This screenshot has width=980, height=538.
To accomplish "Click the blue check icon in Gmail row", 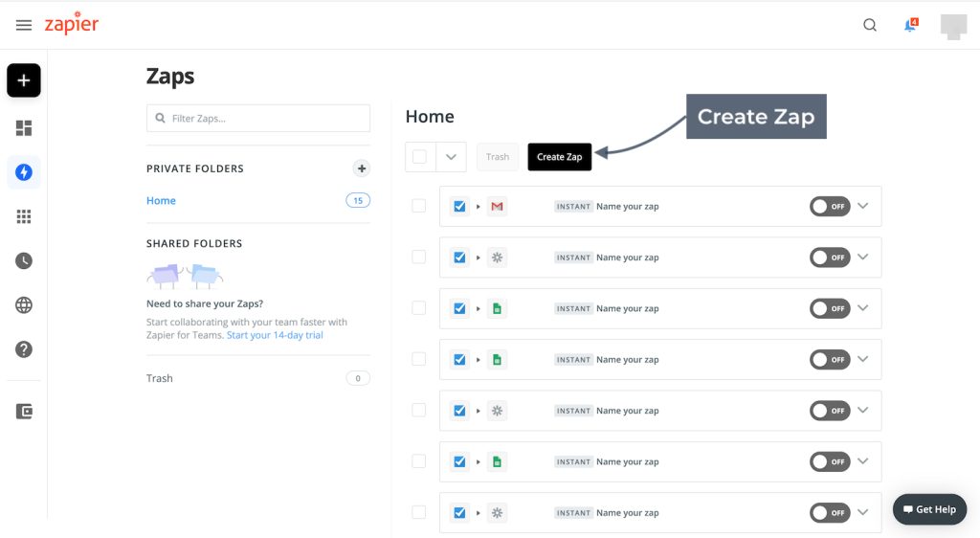I will [459, 206].
